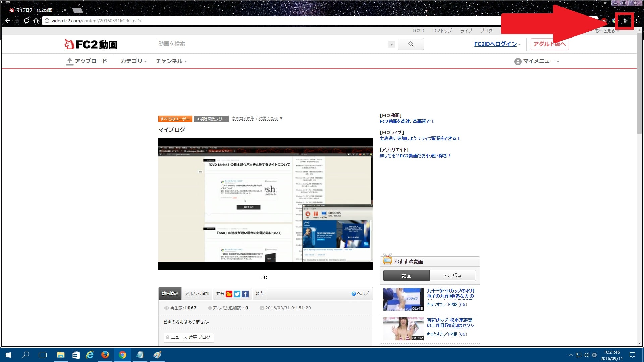This screenshot has height=362, width=644.
Task: Open the 報告 tab
Action: (259, 294)
